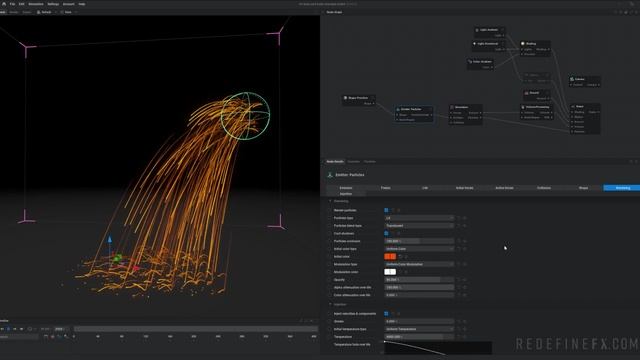Open the Help menu
This screenshot has height=360, width=640.
[82, 4]
